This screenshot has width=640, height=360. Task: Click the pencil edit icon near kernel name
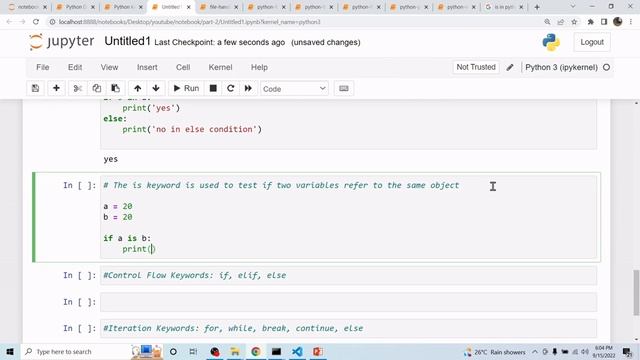coord(510,67)
